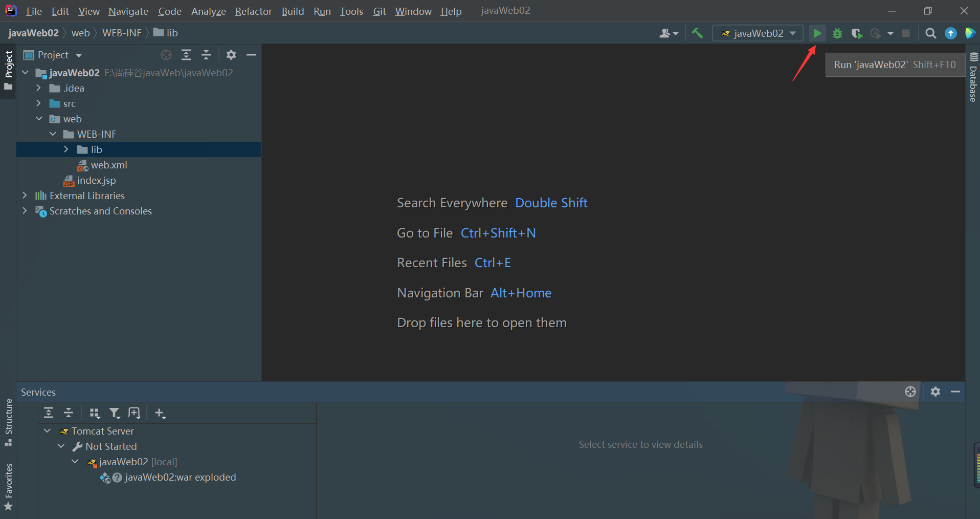The image size is (980, 519).
Task: Collapse Not Started node in Services
Action: [x=61, y=446]
